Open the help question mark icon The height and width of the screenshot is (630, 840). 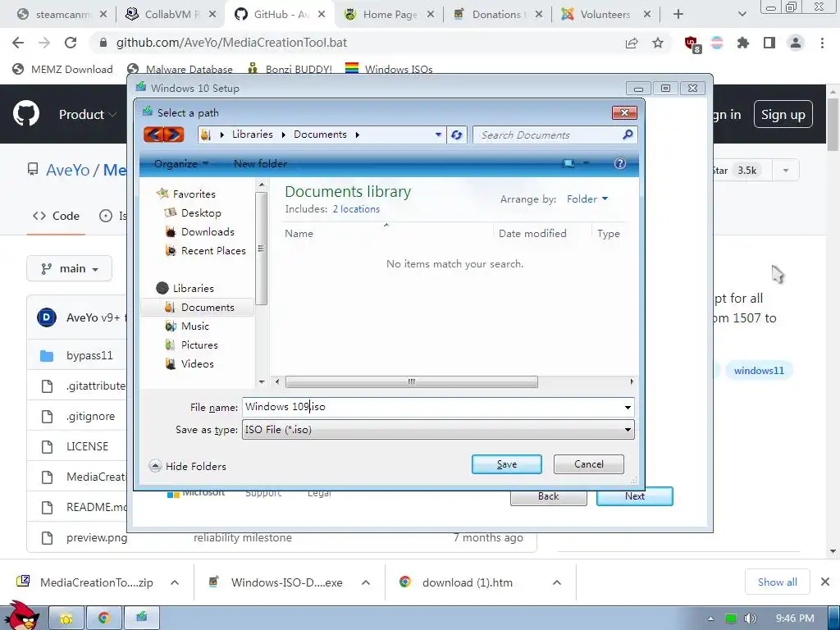[620, 163]
